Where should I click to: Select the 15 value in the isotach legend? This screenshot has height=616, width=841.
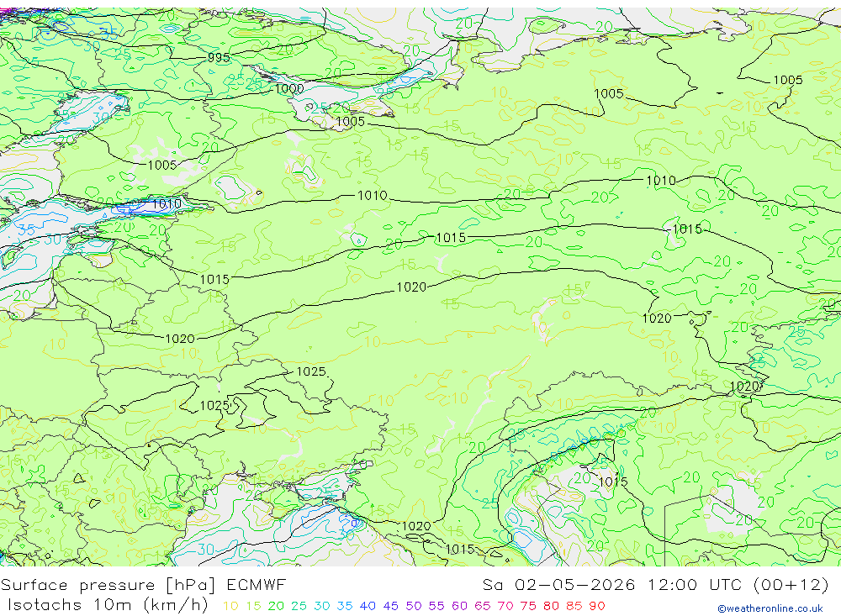click(254, 607)
